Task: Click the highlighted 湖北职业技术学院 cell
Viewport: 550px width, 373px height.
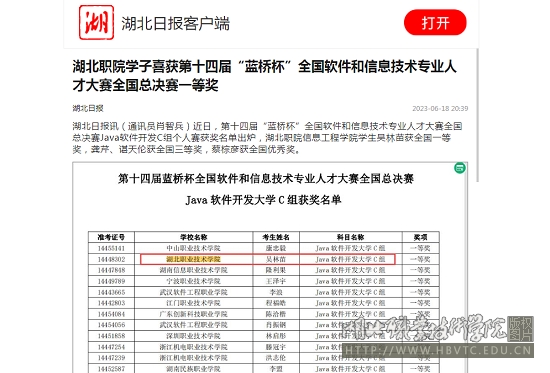Action: coord(193,259)
